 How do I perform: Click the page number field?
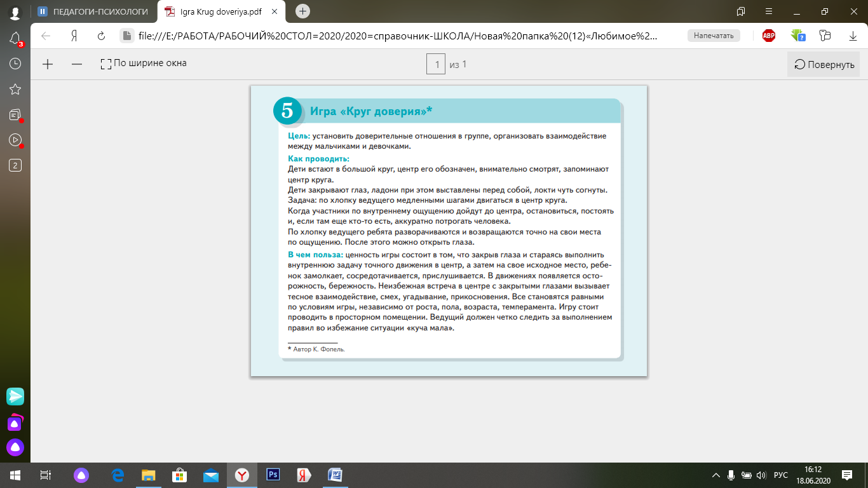pyautogui.click(x=436, y=64)
